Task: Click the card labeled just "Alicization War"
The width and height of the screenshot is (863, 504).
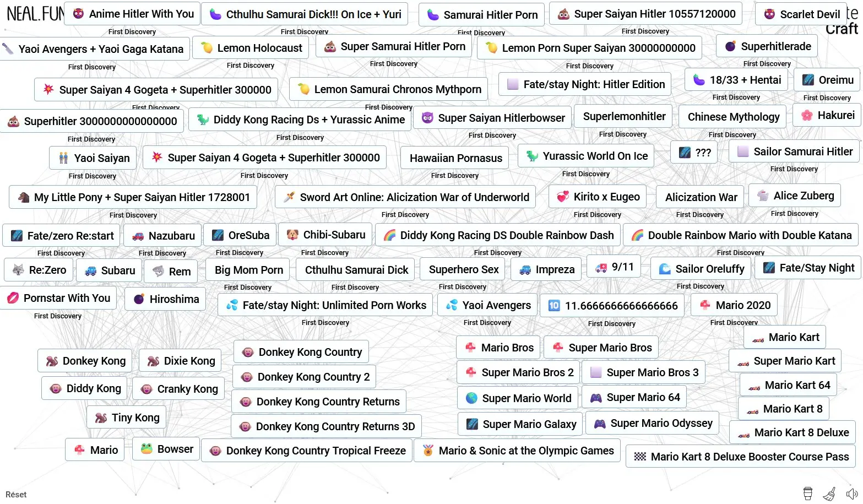Action: [700, 197]
